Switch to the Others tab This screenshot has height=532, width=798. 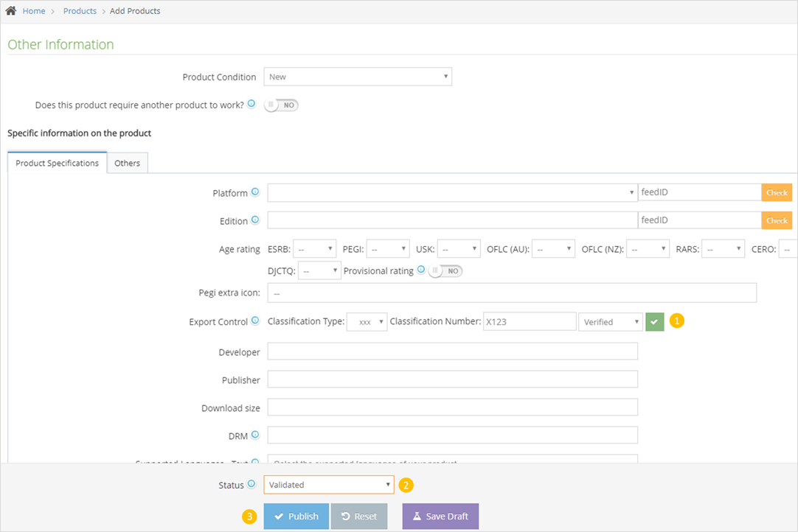coord(127,163)
